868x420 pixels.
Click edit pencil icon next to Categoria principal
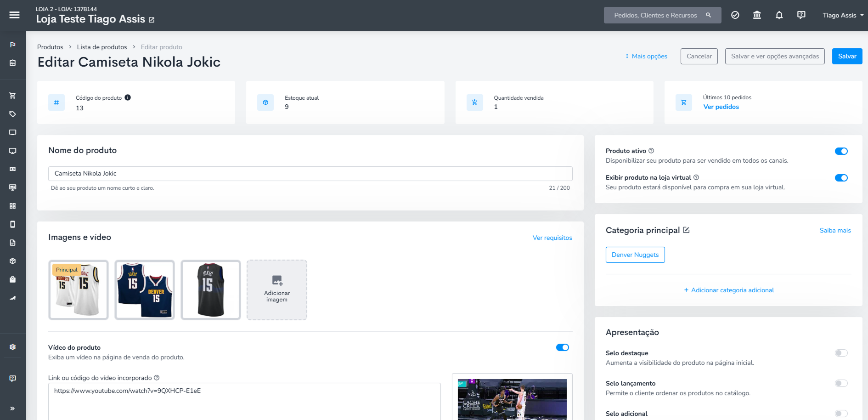click(686, 230)
